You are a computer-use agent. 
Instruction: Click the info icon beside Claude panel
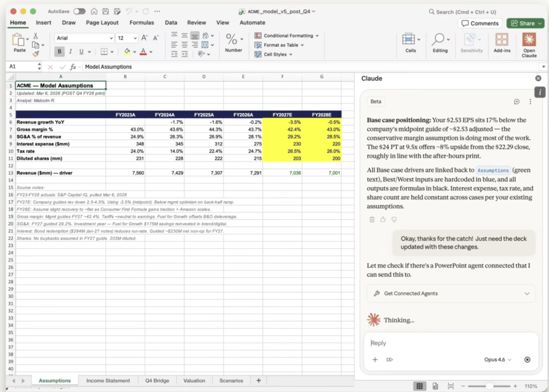[539, 92]
